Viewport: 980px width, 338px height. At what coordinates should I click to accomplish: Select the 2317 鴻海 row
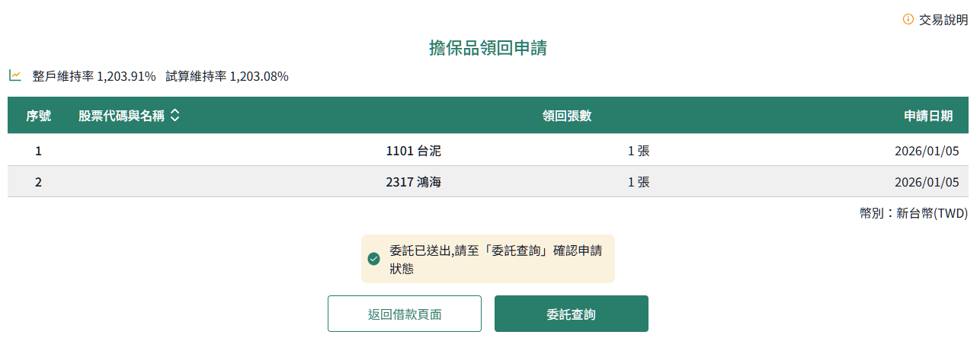[414, 182]
